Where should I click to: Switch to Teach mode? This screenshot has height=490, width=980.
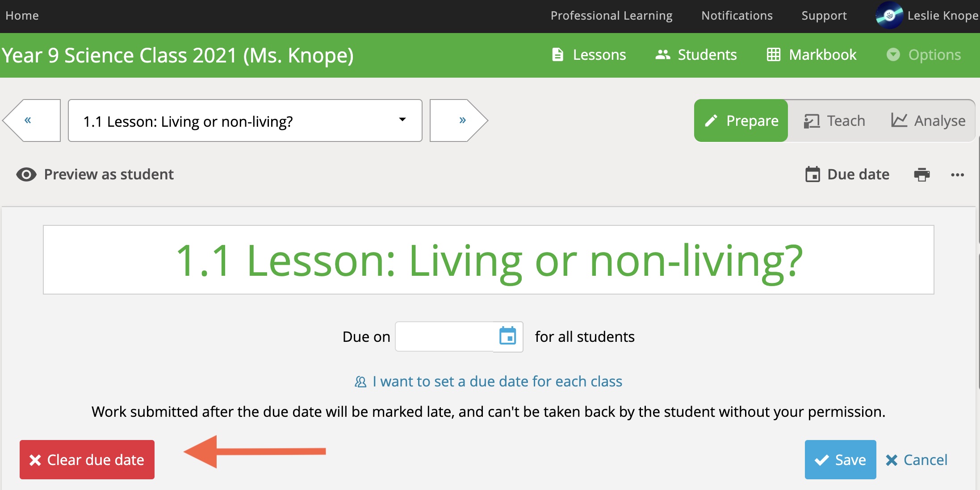click(834, 120)
